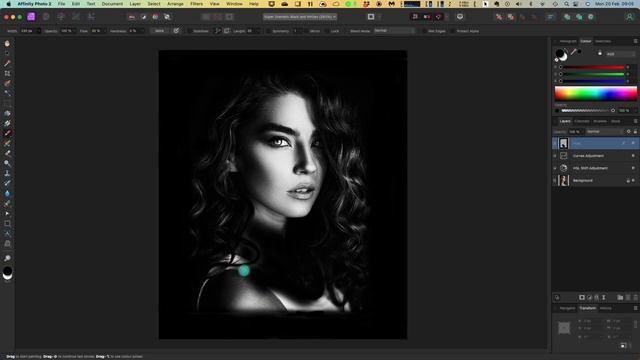640x360 pixels.
Task: Click the Background layer thumbnail
Action: [x=564, y=180]
